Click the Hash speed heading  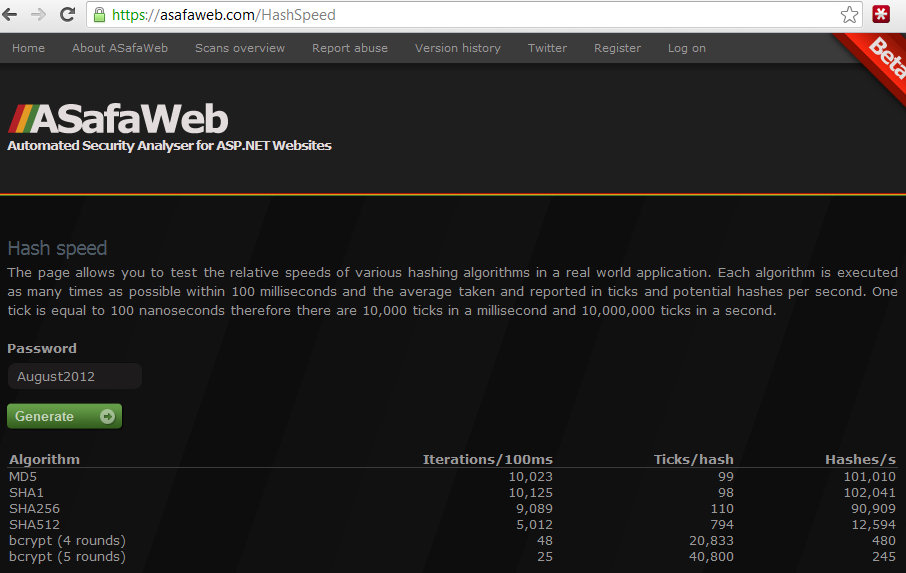(57, 248)
